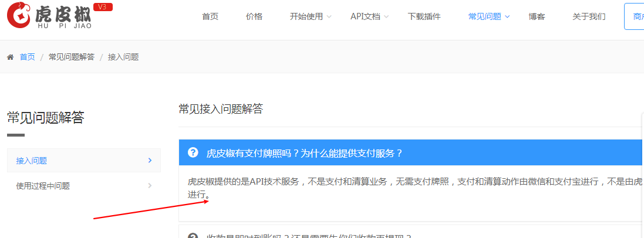Switch to 使用过程中问题 in the sidebar
This screenshot has height=238, width=644.
click(x=43, y=186)
